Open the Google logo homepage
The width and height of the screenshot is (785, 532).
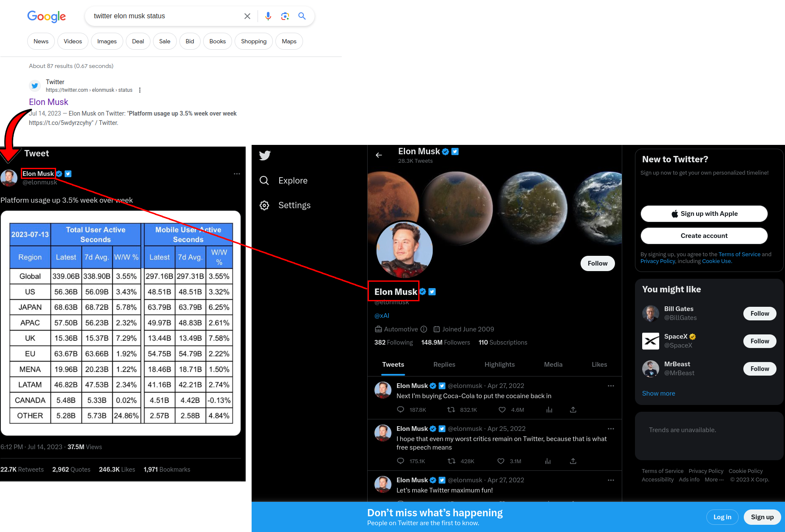47,17
